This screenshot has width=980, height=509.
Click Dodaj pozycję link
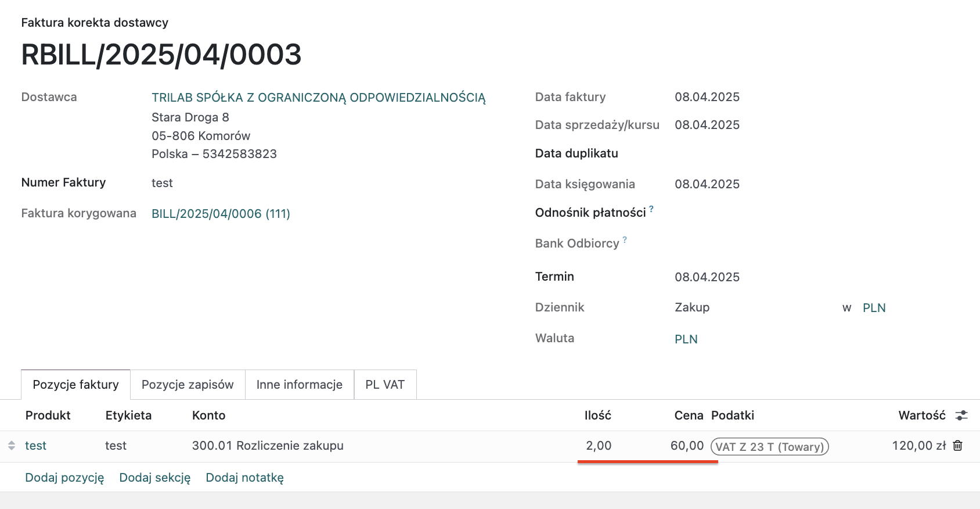click(x=64, y=478)
